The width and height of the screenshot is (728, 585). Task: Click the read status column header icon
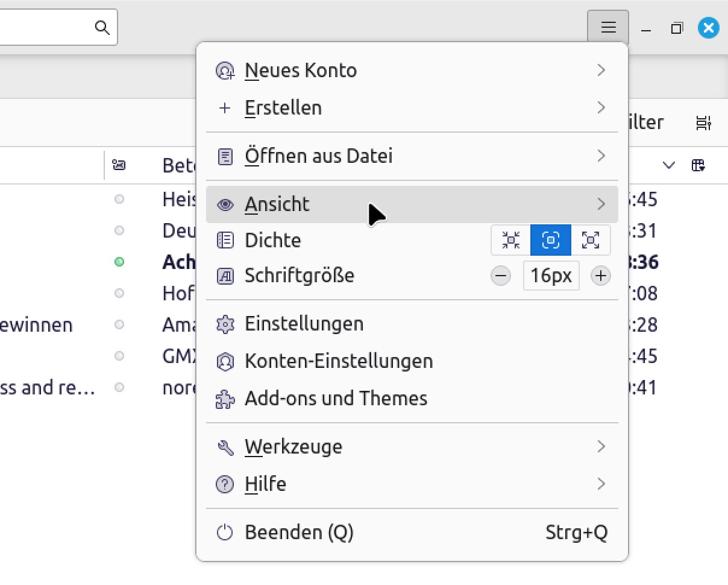(119, 165)
